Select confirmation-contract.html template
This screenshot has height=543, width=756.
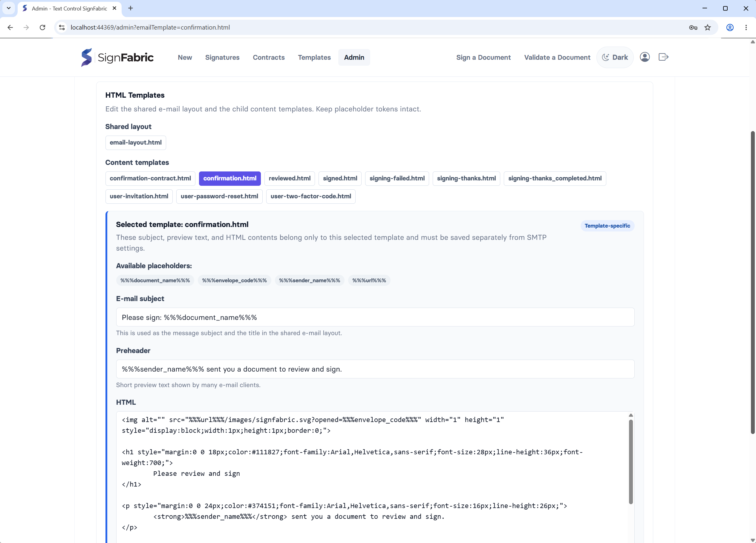click(x=150, y=179)
